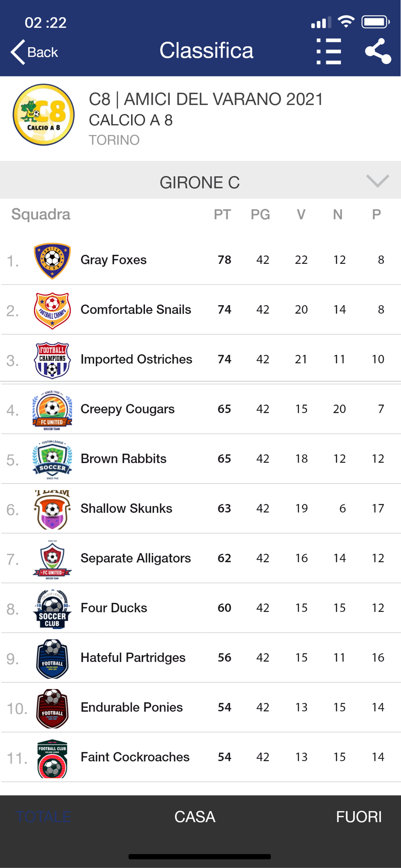Select the Totale tab
Screen dimensions: 401x868
[x=43, y=817]
